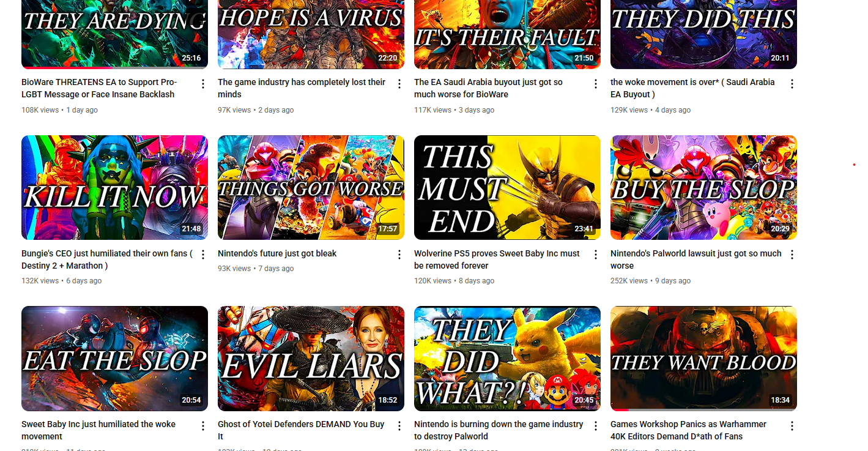Click the 'THIS MUST END' Wolverine thumbnail
Viewport: 868px width, 451px height.
tap(507, 187)
